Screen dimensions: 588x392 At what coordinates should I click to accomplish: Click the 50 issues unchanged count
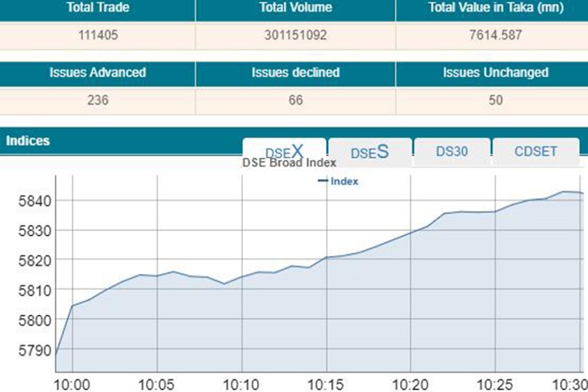(496, 100)
